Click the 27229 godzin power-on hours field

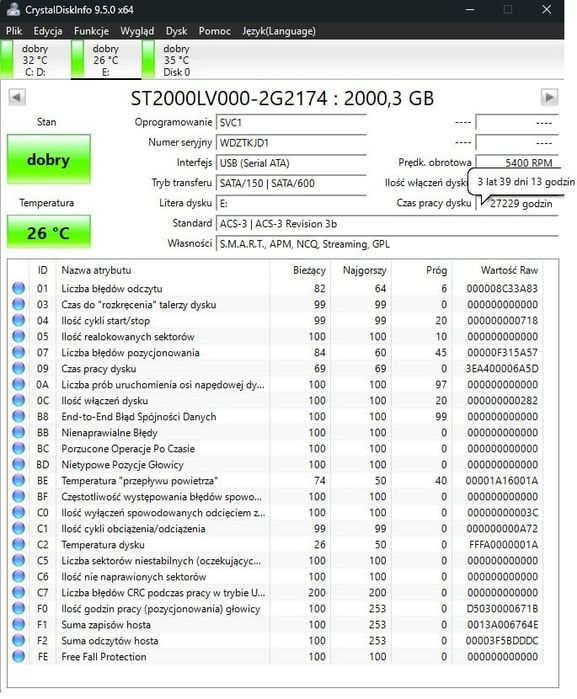(x=517, y=203)
